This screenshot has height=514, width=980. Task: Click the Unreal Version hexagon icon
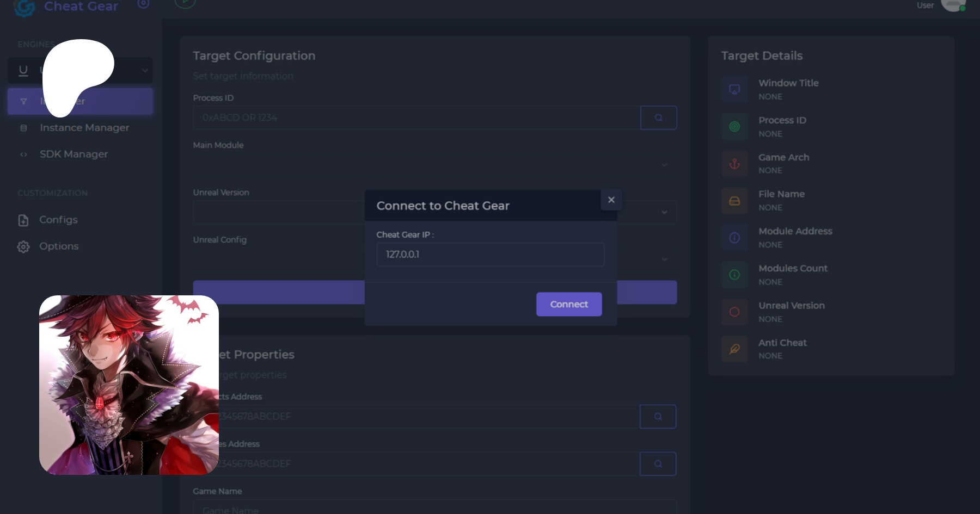pos(734,312)
